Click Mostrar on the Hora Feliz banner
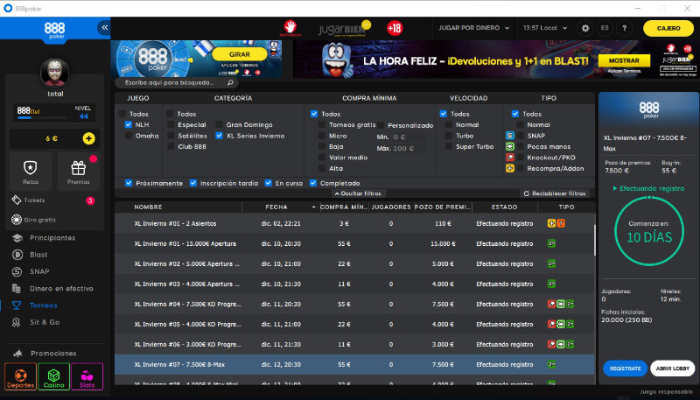 click(x=624, y=61)
